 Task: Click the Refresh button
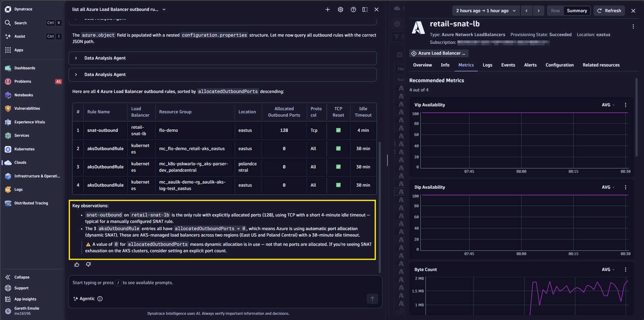coord(609,11)
